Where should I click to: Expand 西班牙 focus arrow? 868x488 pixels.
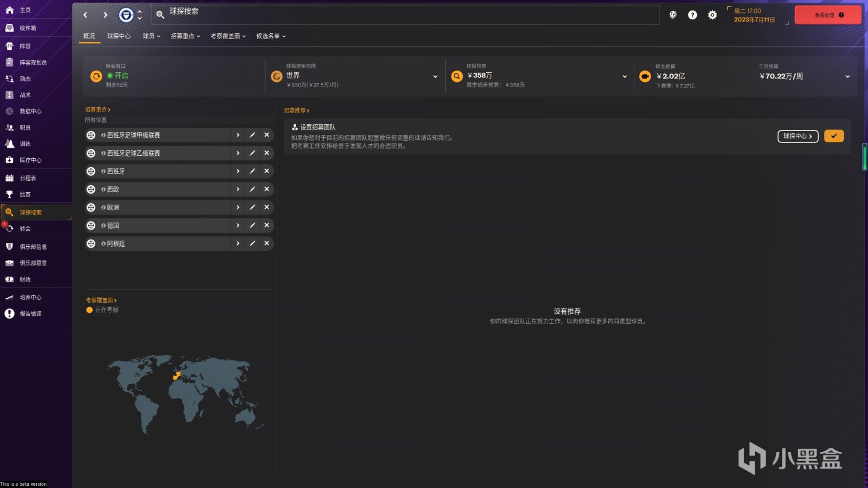[238, 171]
